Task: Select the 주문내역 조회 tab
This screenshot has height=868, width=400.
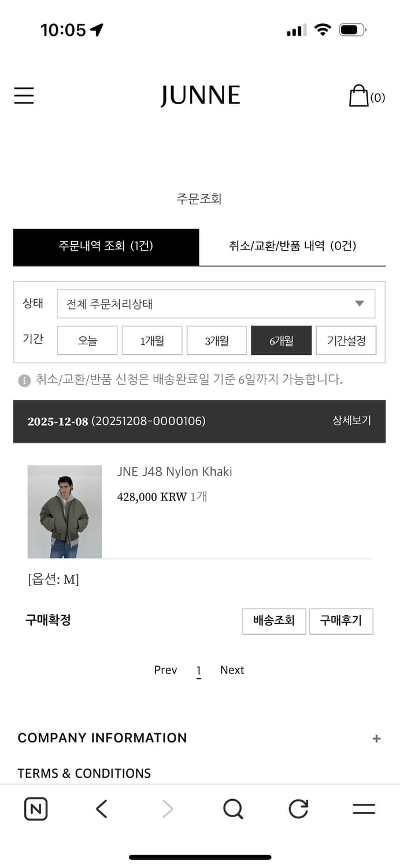Action: 106,245
